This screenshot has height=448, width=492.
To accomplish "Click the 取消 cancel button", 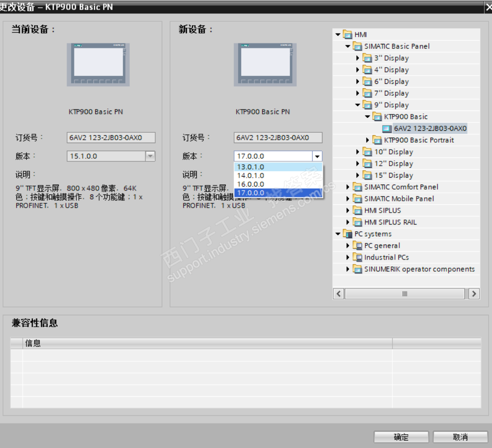I will click(460, 437).
